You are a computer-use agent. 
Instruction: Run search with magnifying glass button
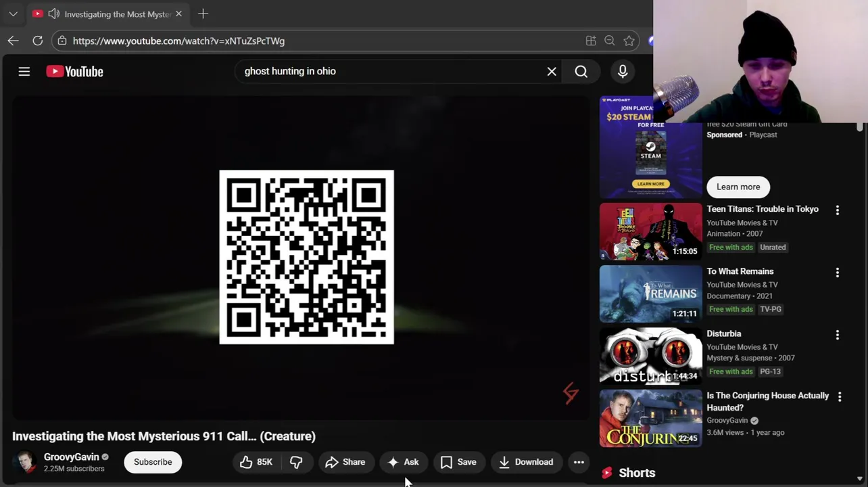(581, 71)
